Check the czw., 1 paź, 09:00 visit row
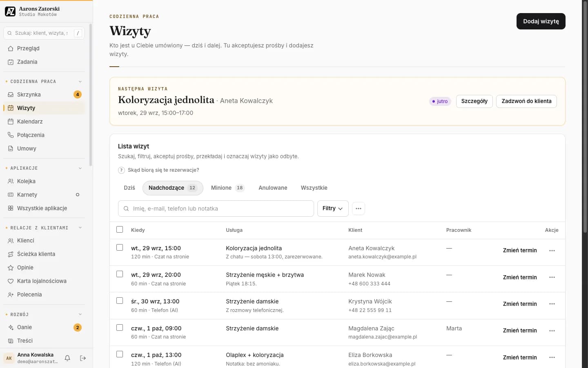 point(120,328)
